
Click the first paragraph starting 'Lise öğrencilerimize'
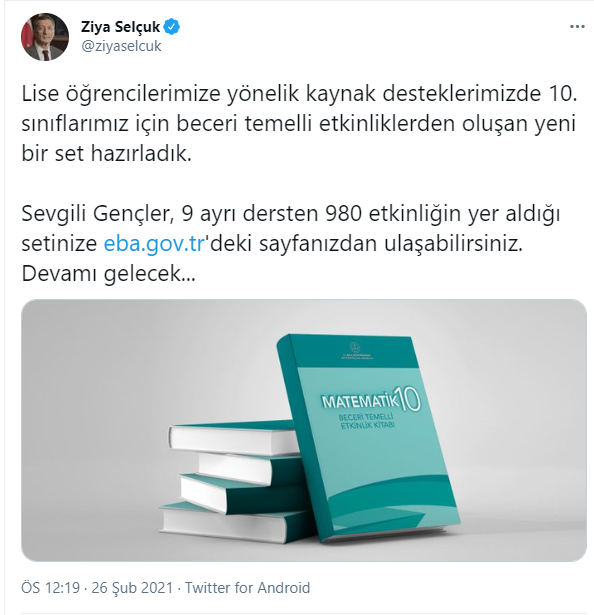299,124
